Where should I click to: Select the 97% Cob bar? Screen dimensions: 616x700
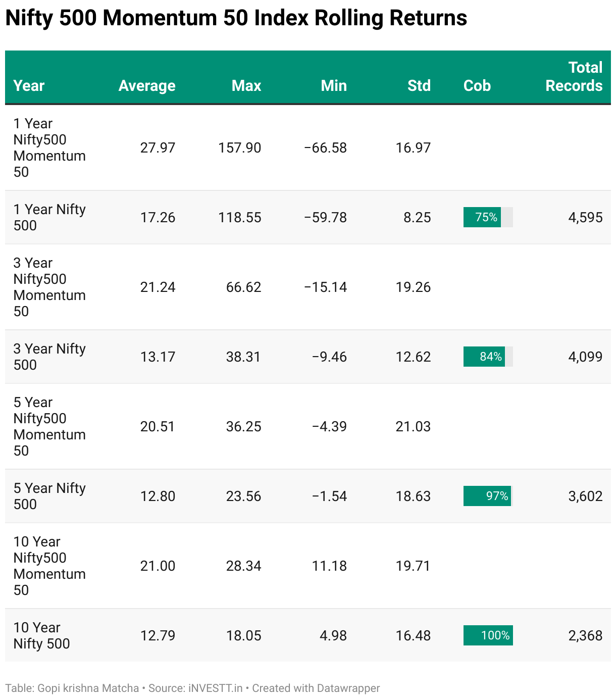pos(488,496)
